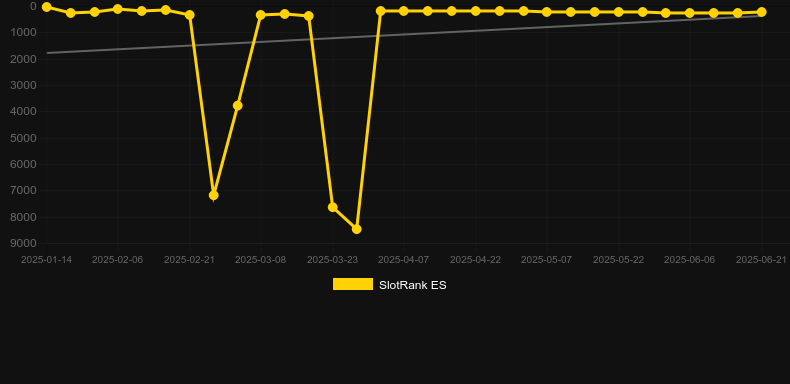Click the yellow SlotRank ES legend swatch
The height and width of the screenshot is (384, 790).
click(x=353, y=284)
